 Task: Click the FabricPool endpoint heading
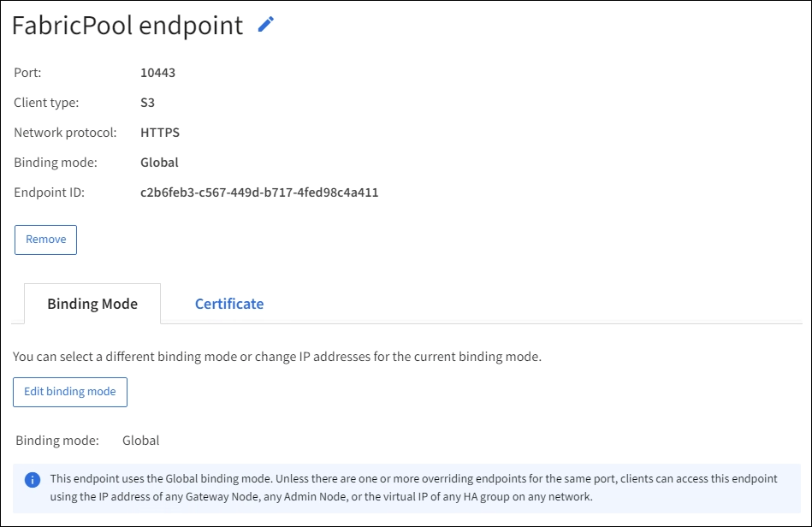127,26
